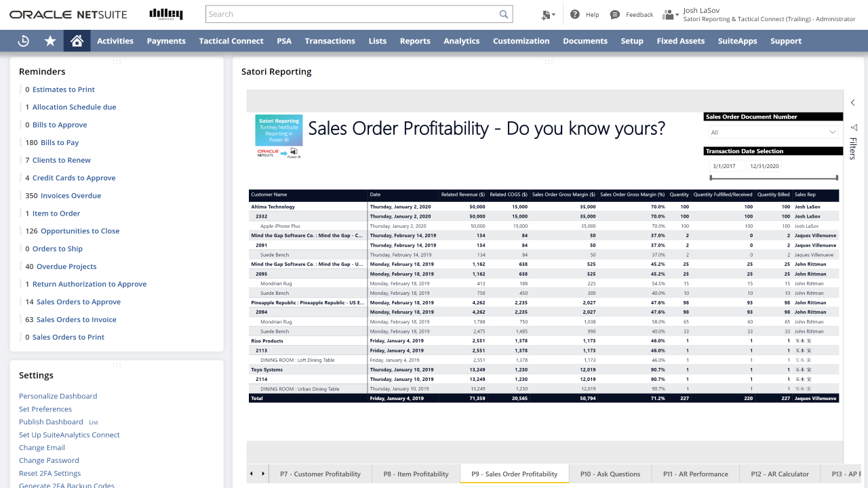Viewport: 868px width, 488px height.
Task: Click the Change Password link
Action: point(49,460)
